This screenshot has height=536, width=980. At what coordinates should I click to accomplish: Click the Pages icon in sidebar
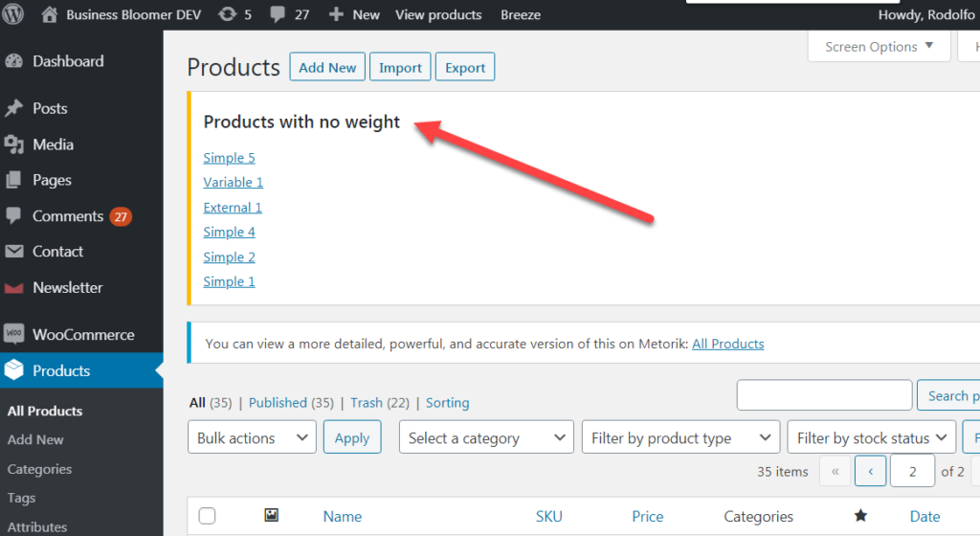click(13, 180)
